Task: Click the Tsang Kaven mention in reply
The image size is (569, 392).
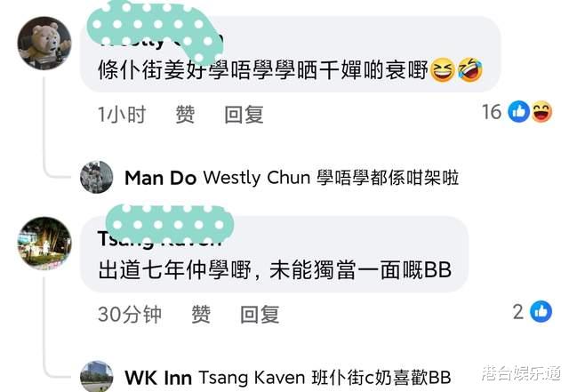Action: coord(252,378)
